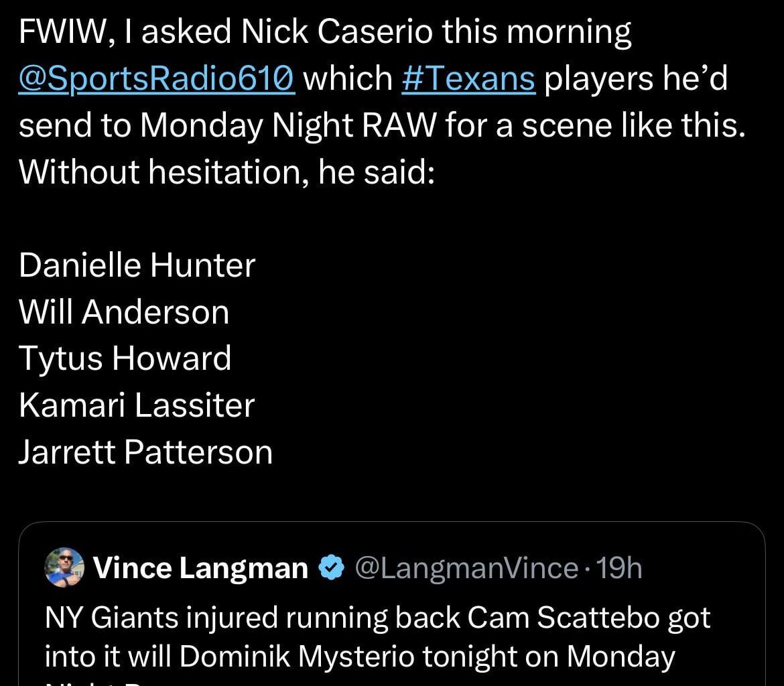Viewport: 784px width, 686px height.
Task: Click the @LangmanVince handle
Action: point(466,569)
